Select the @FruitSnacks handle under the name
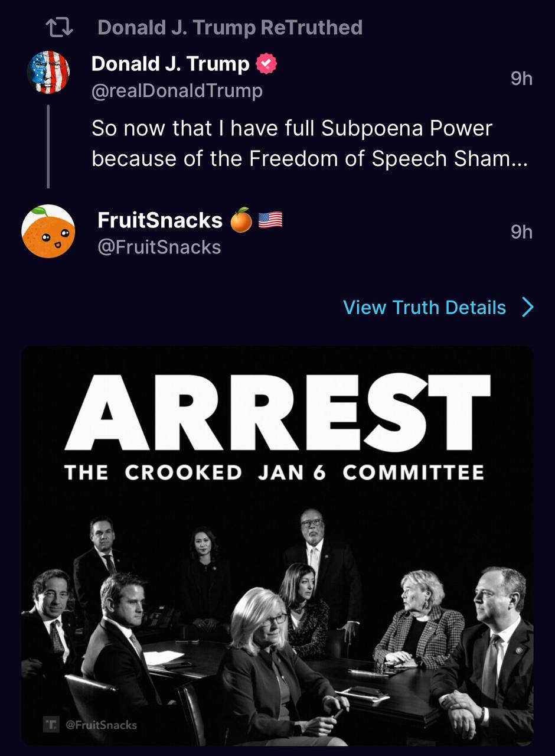The width and height of the screenshot is (555, 756). 159,247
